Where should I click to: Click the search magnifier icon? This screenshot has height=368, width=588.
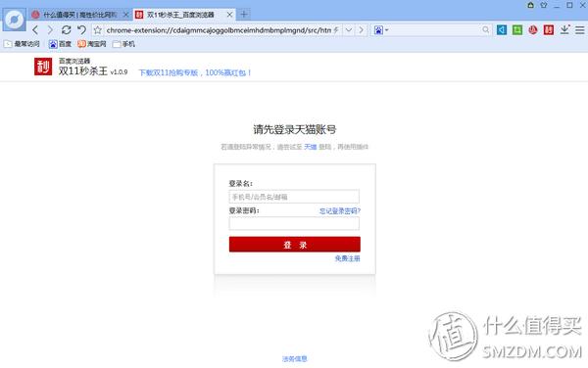tap(486, 29)
